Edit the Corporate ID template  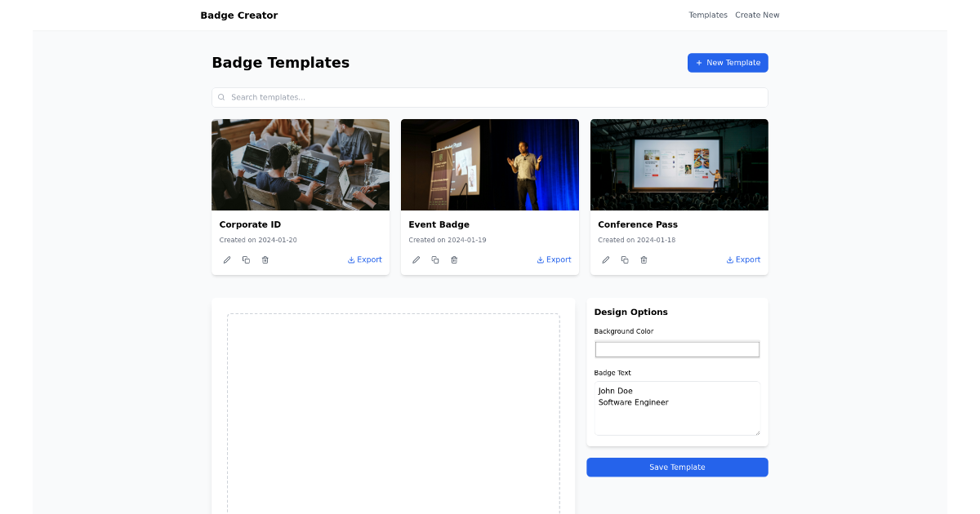227,259
